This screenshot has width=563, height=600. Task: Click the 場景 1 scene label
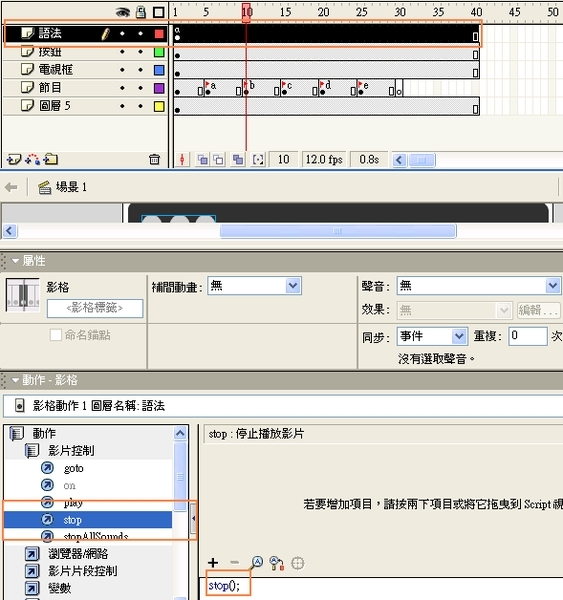click(x=71, y=187)
